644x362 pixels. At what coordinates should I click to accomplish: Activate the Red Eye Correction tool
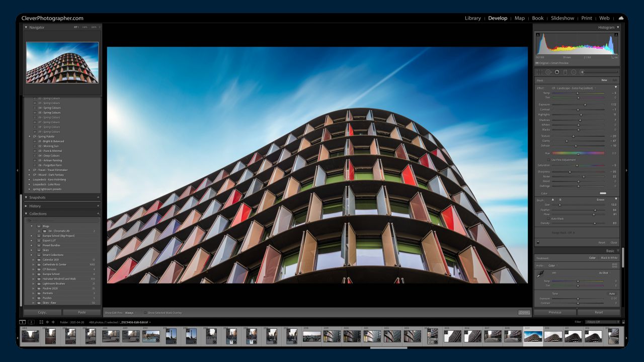557,72
